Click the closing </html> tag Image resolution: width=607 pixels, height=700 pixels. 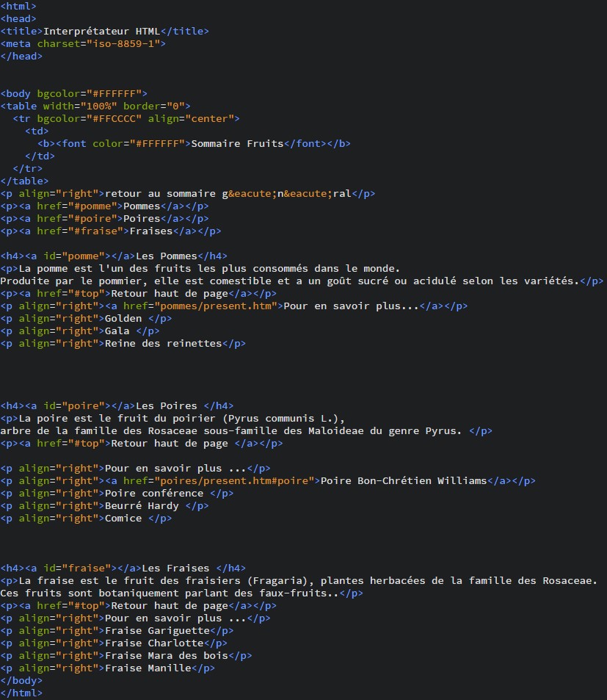(21, 693)
